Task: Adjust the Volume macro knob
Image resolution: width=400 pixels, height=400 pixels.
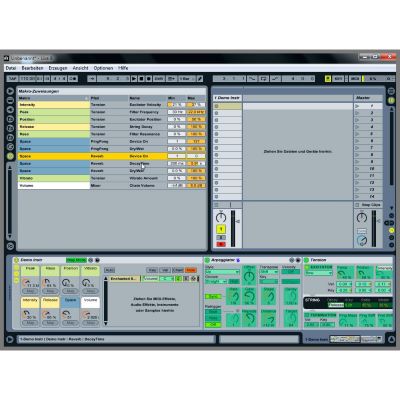Action: tap(87, 314)
